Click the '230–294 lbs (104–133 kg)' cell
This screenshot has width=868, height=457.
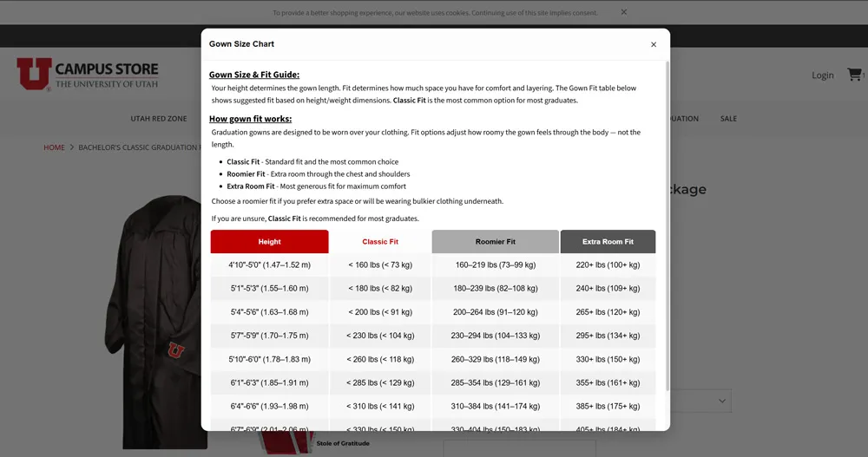(496, 336)
